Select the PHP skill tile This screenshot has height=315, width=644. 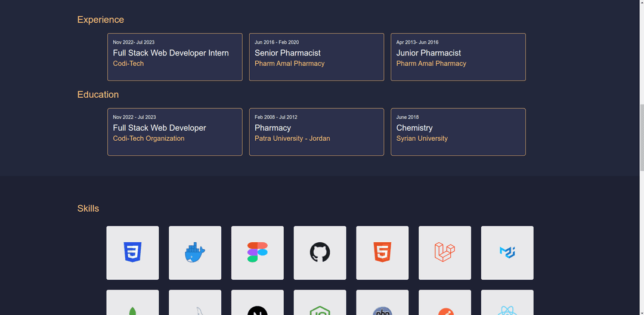(x=382, y=302)
